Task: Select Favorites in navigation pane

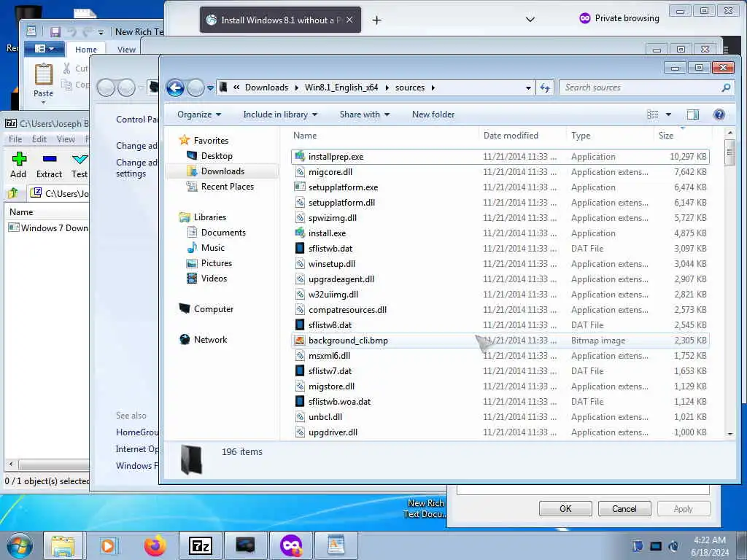Action: [211, 141]
